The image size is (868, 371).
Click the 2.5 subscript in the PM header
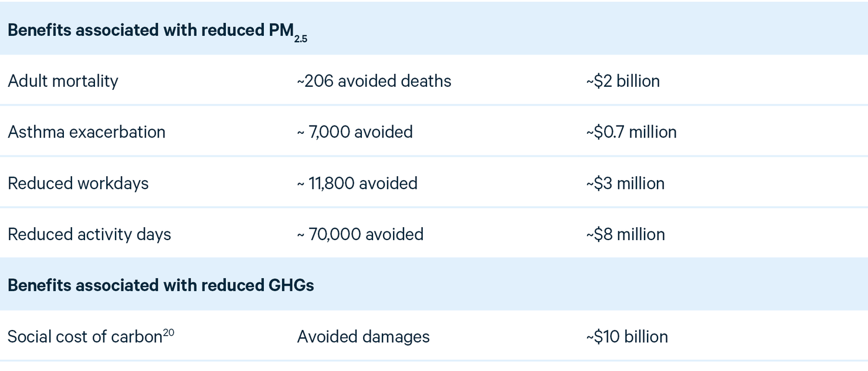(x=301, y=39)
